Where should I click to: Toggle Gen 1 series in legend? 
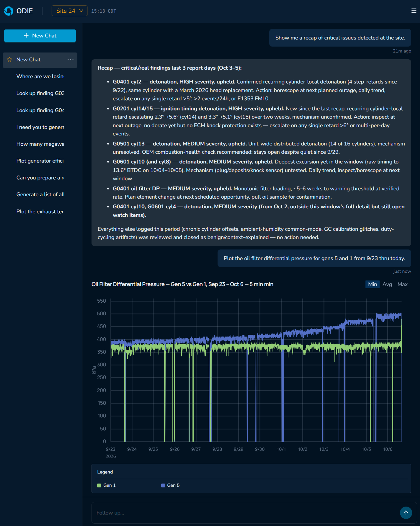tap(106, 485)
